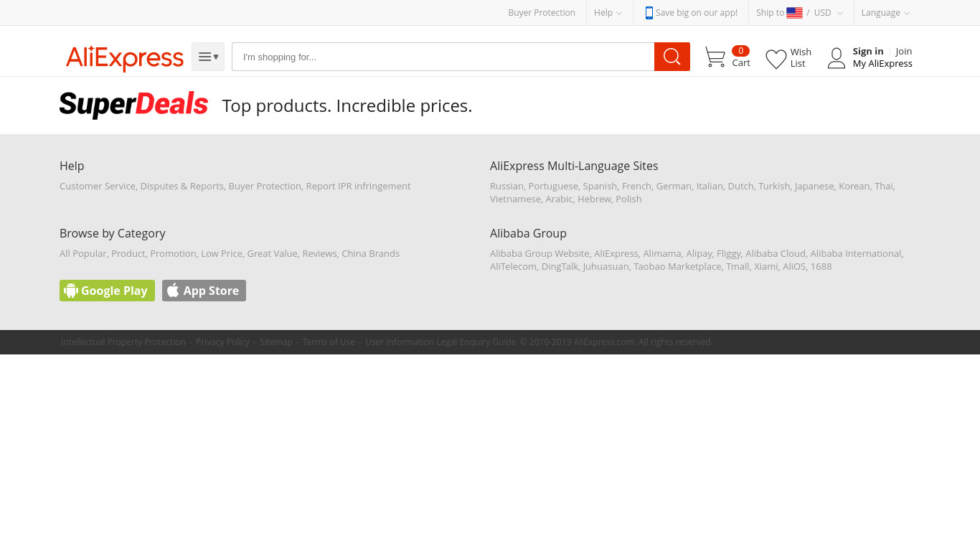Viewport: 980px width, 551px height.
Task: Open Customer Service footer link
Action: 98,186
